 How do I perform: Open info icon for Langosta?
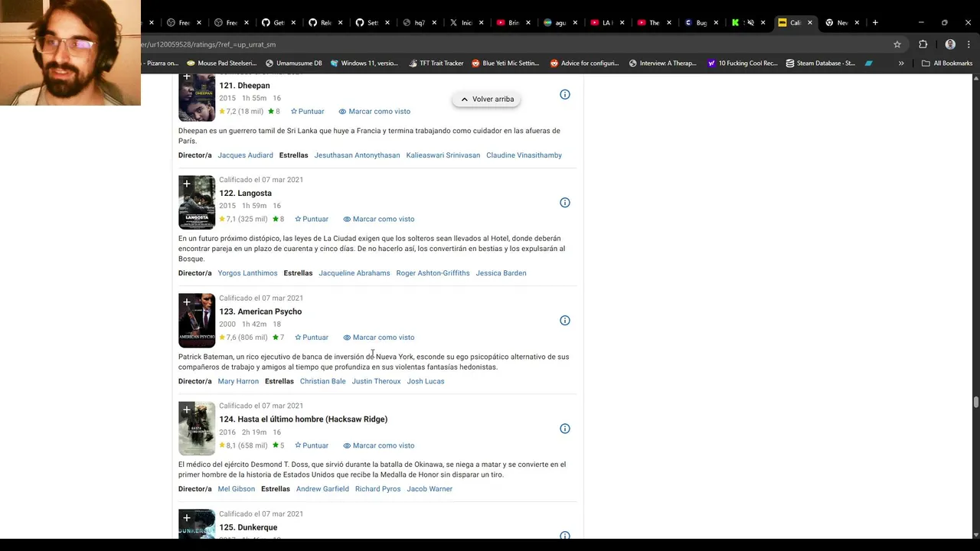click(565, 203)
